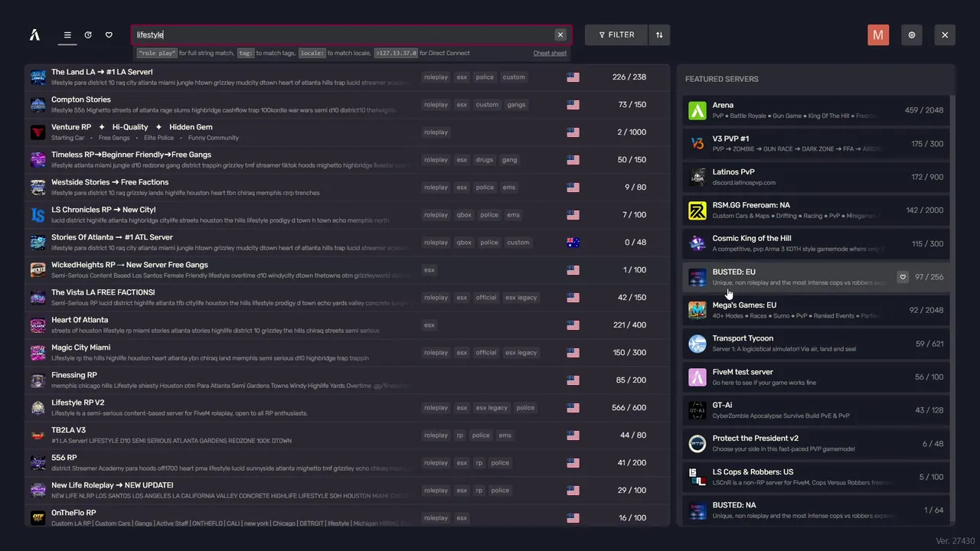Screen dimensions: 980x551
Task: Select qbox tag on LS Chronicles RP
Action: [464, 215]
